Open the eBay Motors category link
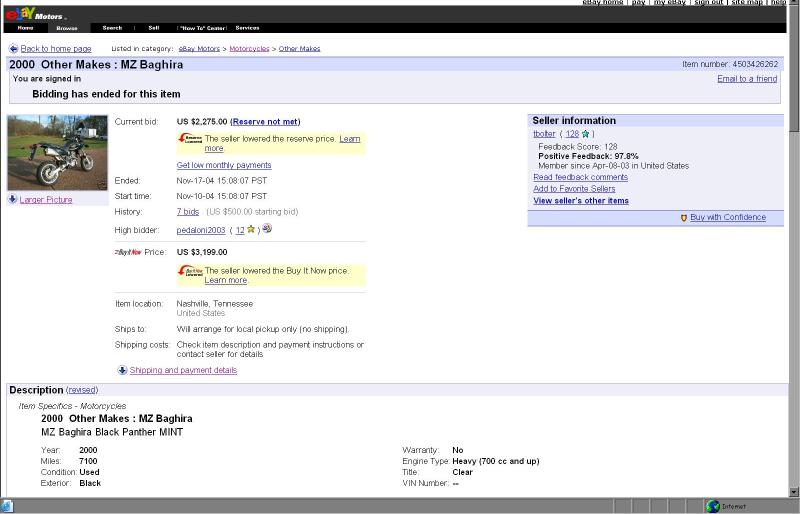Viewport: 800px width, 514px height. click(199, 48)
